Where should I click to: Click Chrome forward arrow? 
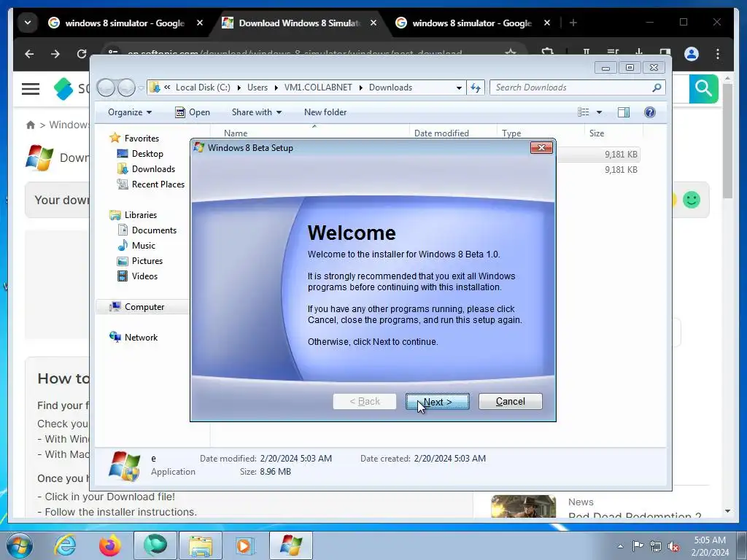point(55,54)
